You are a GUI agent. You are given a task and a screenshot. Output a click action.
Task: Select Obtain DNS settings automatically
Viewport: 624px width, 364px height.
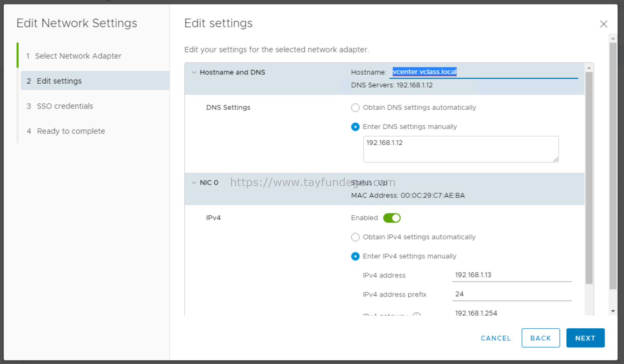355,108
